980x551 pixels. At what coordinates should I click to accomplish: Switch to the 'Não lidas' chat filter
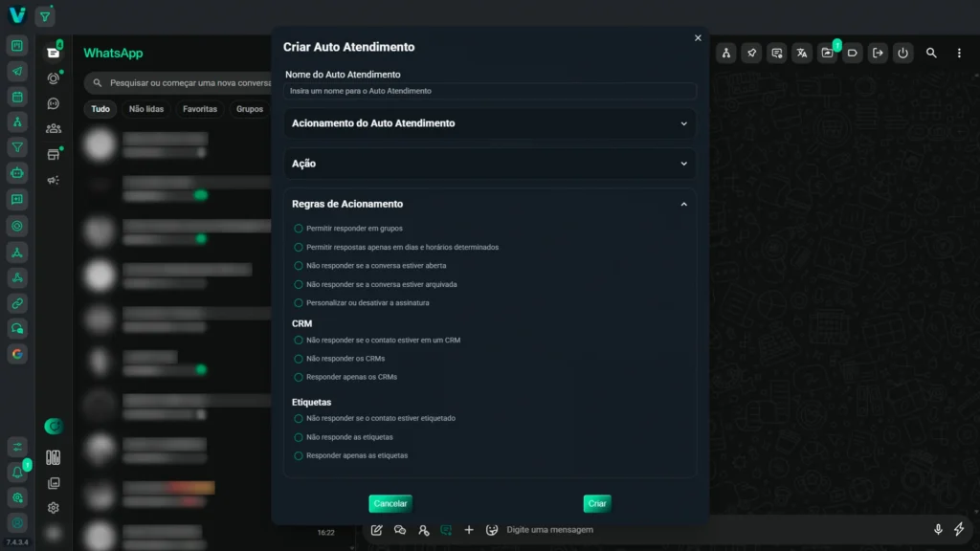[146, 109]
